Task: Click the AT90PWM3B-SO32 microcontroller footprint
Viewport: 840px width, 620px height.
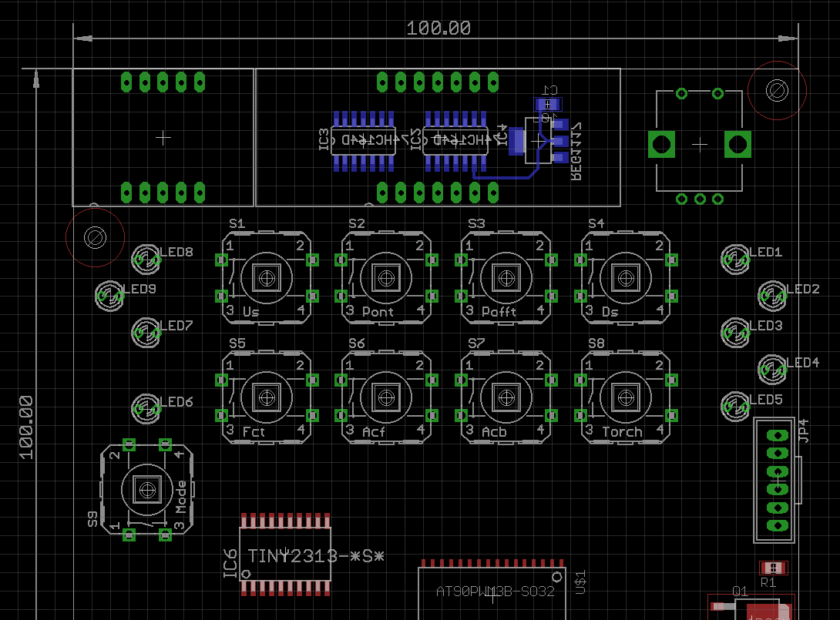Action: click(x=492, y=592)
